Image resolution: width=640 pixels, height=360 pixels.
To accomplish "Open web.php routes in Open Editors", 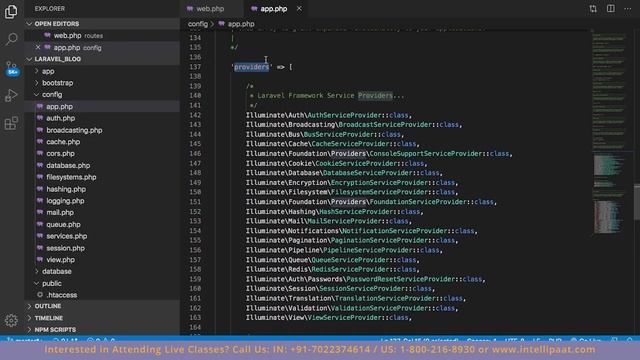I will pos(102,36).
